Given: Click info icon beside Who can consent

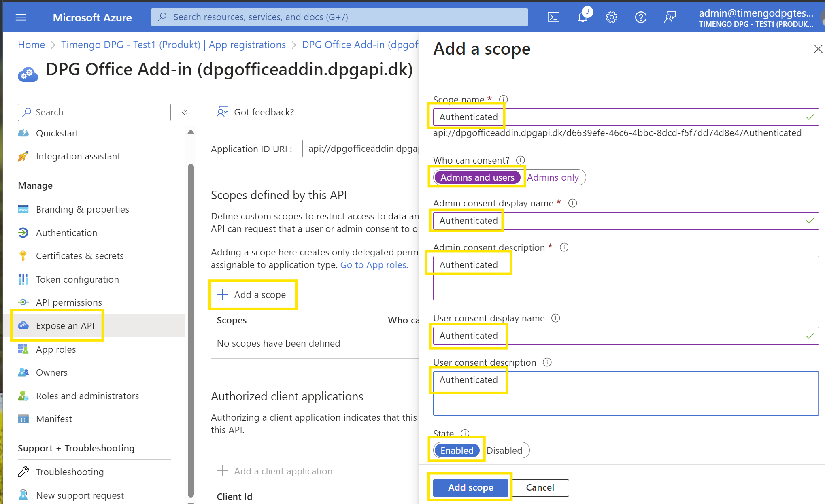Looking at the screenshot, I should click(x=521, y=160).
